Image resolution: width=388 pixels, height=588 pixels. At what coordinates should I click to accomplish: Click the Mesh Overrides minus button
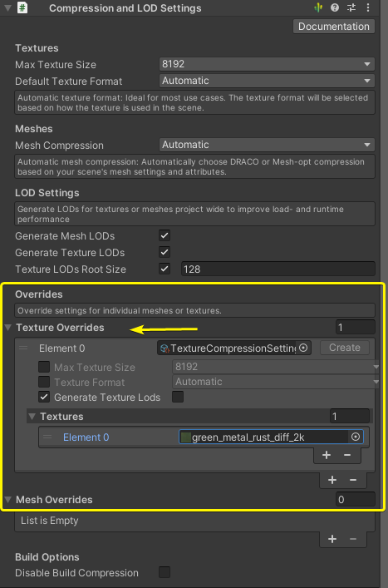(353, 539)
